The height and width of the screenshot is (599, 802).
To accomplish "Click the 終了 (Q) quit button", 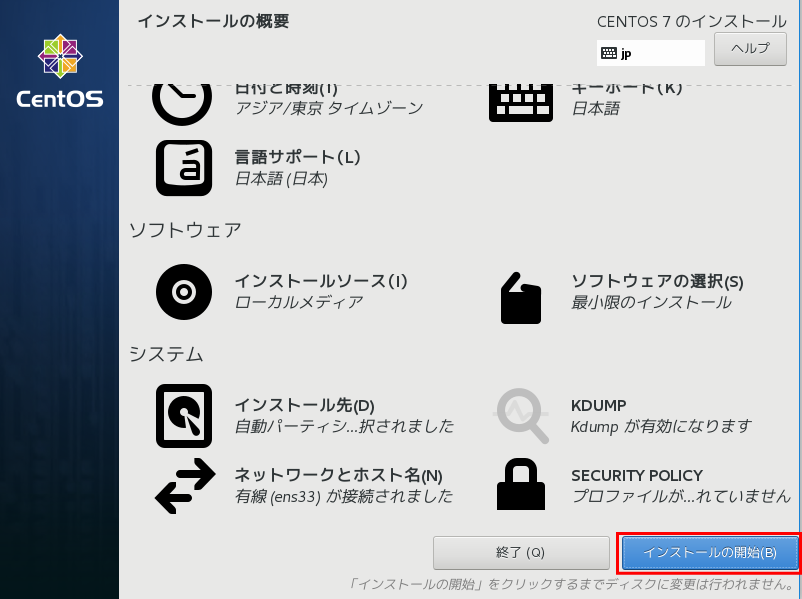I will coord(521,553).
